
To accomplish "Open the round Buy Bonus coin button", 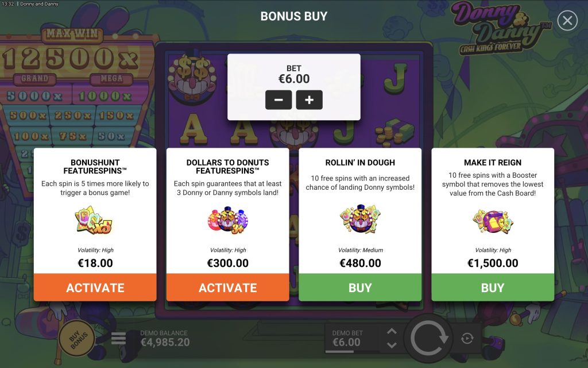I will click(x=77, y=338).
